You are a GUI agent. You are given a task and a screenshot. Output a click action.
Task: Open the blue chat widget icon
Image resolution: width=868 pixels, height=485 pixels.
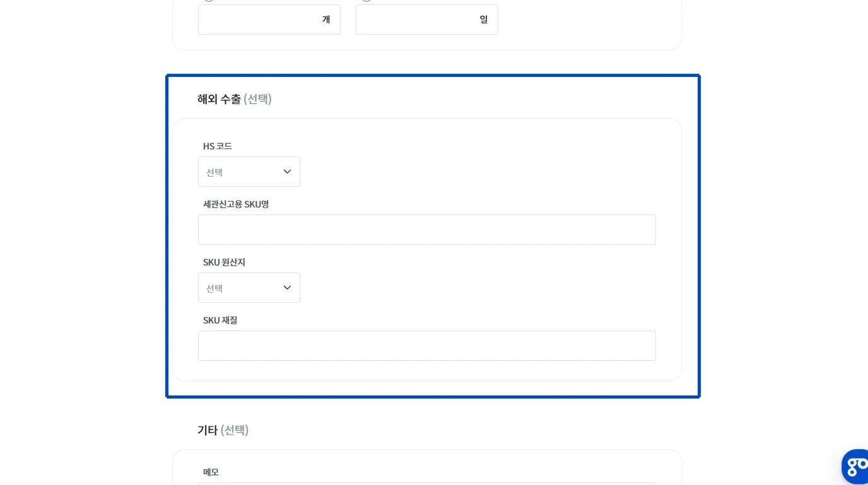point(856,467)
